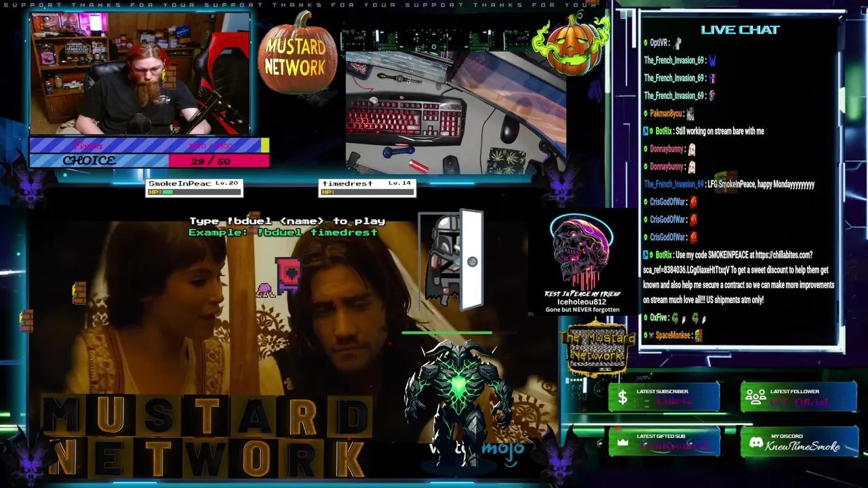The height and width of the screenshot is (488, 868).
Task: Click the Discord logo icon
Action: 755,443
